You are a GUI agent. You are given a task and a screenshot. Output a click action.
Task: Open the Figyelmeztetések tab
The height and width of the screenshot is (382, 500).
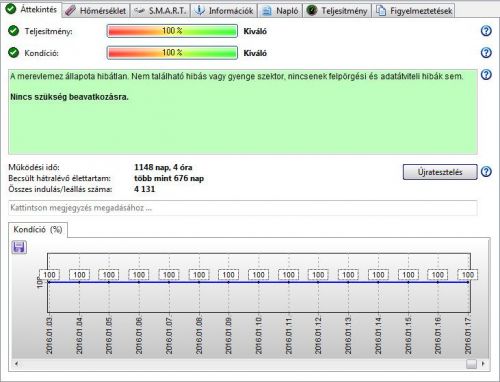[x=414, y=11]
